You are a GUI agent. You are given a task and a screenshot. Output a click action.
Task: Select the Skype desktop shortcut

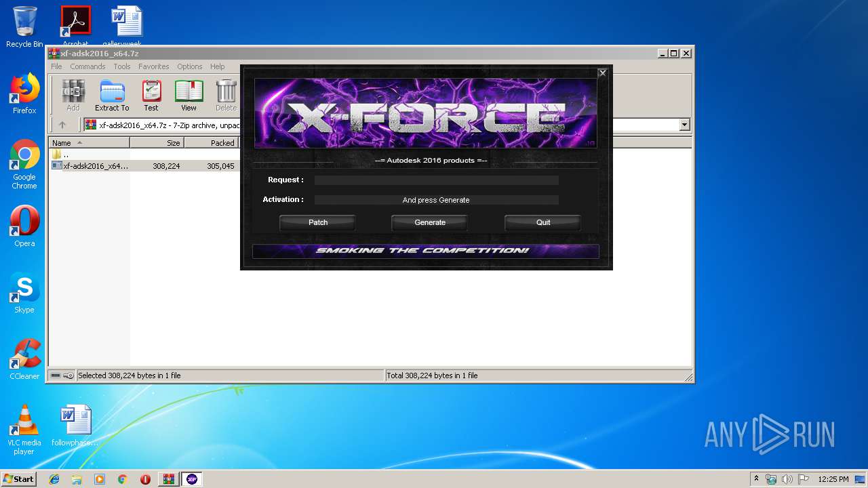point(24,293)
